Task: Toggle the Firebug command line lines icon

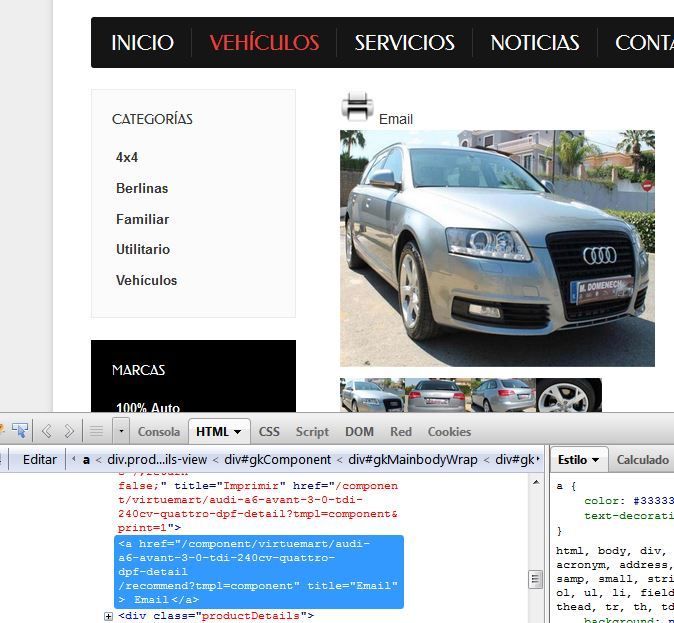Action: coord(96,431)
